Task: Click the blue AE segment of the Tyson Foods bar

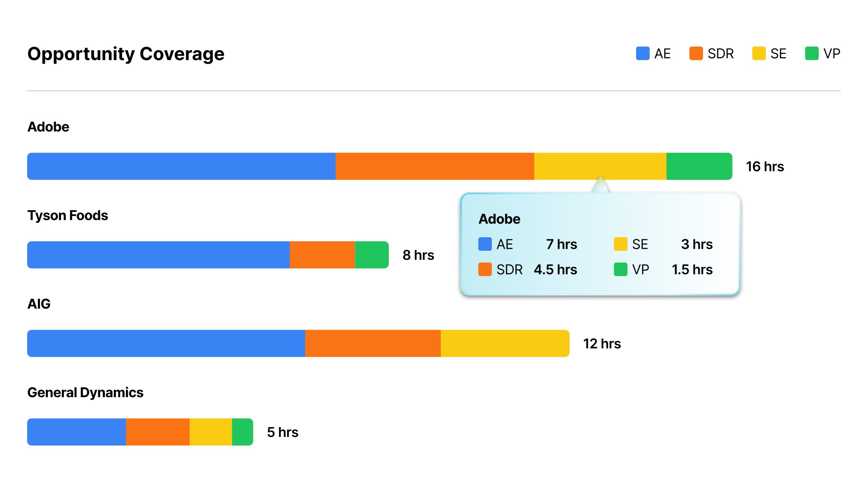Action: click(x=158, y=255)
